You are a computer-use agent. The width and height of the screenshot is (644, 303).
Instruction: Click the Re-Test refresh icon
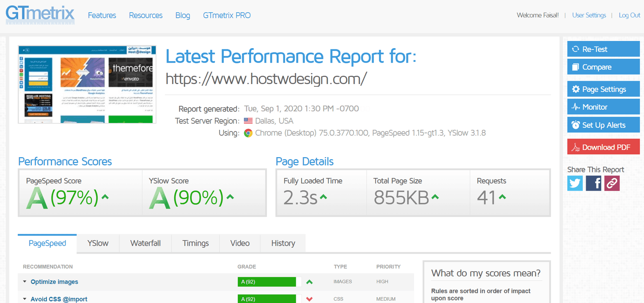[576, 49]
